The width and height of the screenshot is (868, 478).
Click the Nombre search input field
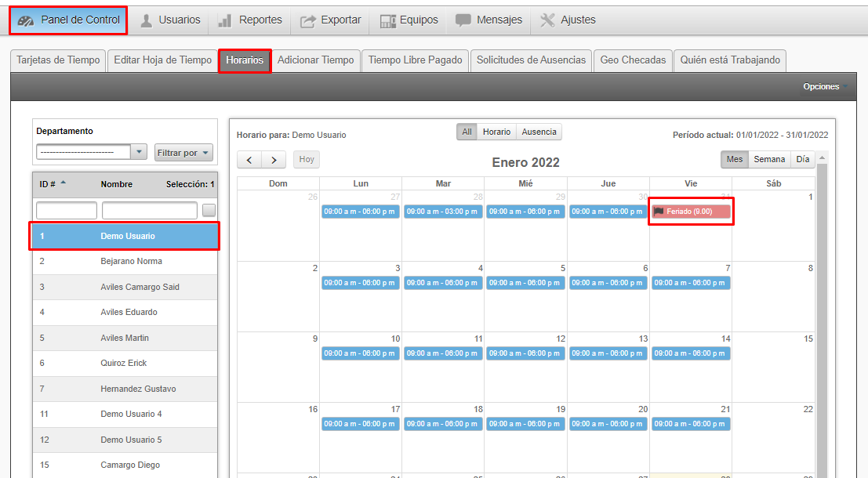point(149,210)
